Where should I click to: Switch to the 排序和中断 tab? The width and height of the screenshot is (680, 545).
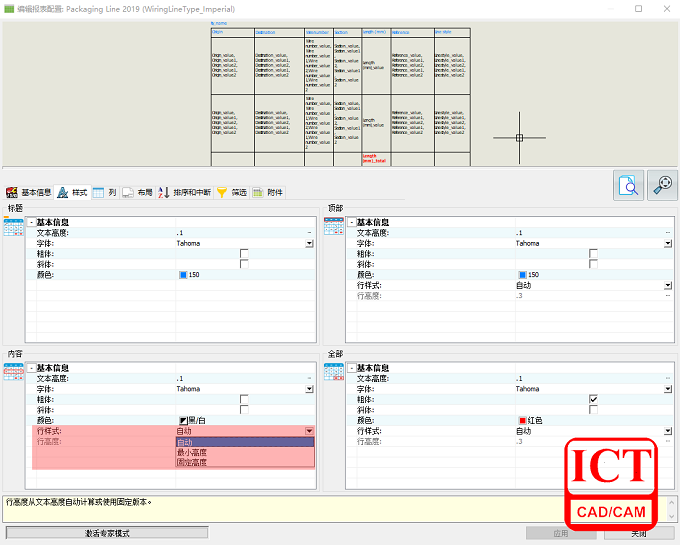(184, 193)
